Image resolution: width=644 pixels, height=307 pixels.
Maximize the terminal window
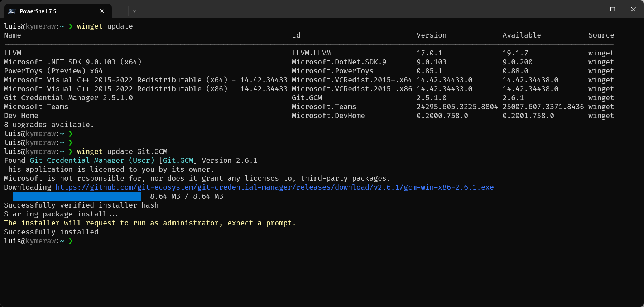click(612, 9)
